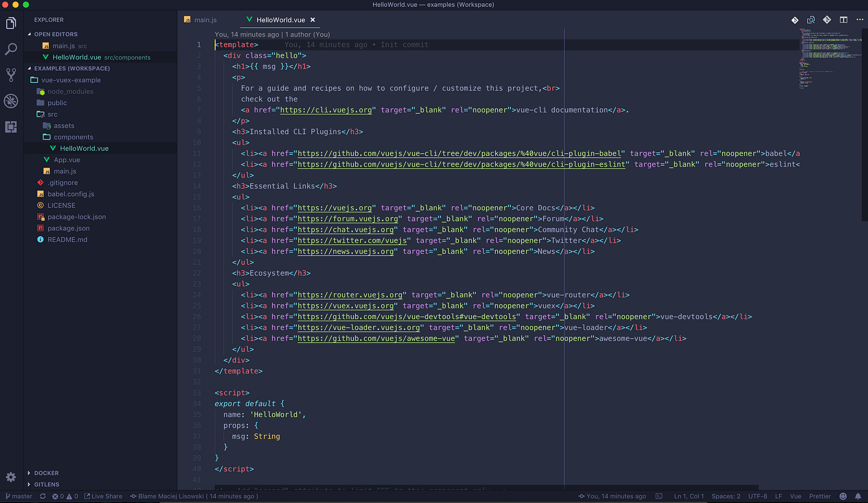Viewport: 868px width, 503px height.
Task: Change language mode via Vue
Action: pos(796,496)
